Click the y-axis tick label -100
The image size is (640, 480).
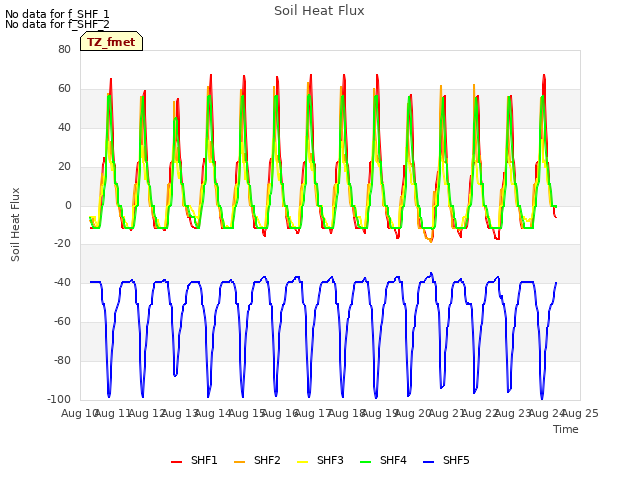[x=59, y=399]
